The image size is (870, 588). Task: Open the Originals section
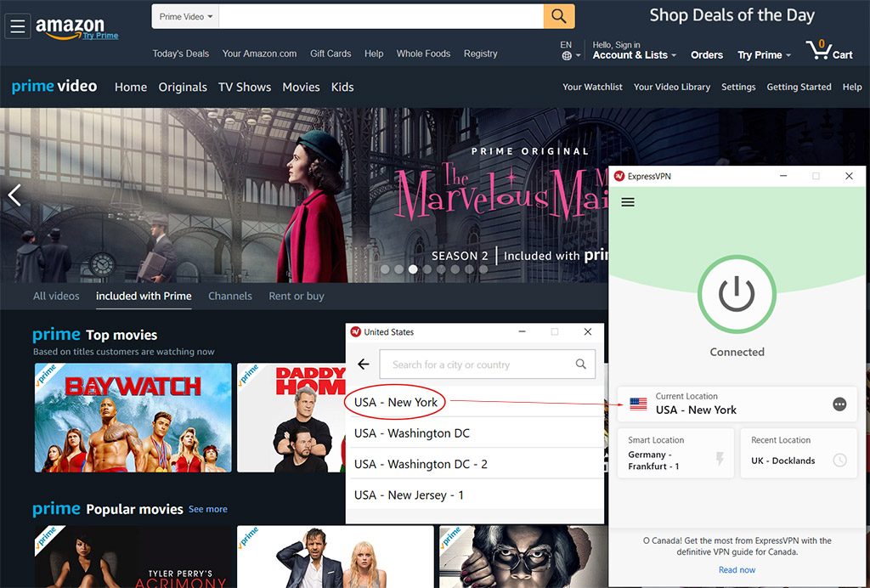(183, 87)
